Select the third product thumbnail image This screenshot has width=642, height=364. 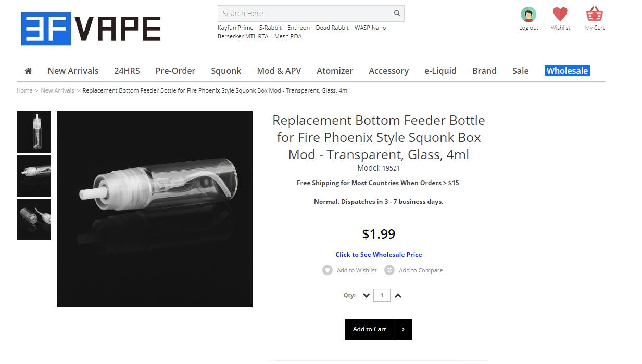(x=34, y=219)
